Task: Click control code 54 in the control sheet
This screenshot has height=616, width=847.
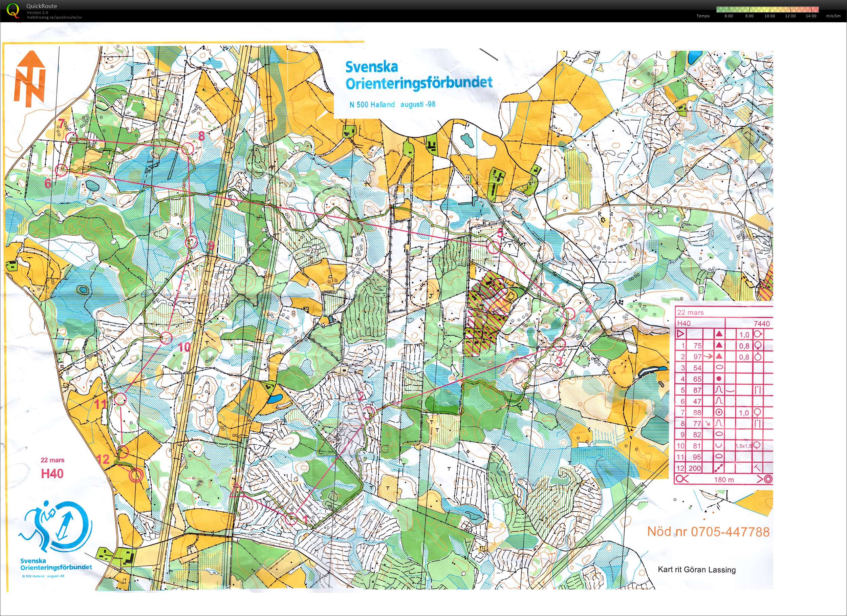Action: [x=697, y=368]
